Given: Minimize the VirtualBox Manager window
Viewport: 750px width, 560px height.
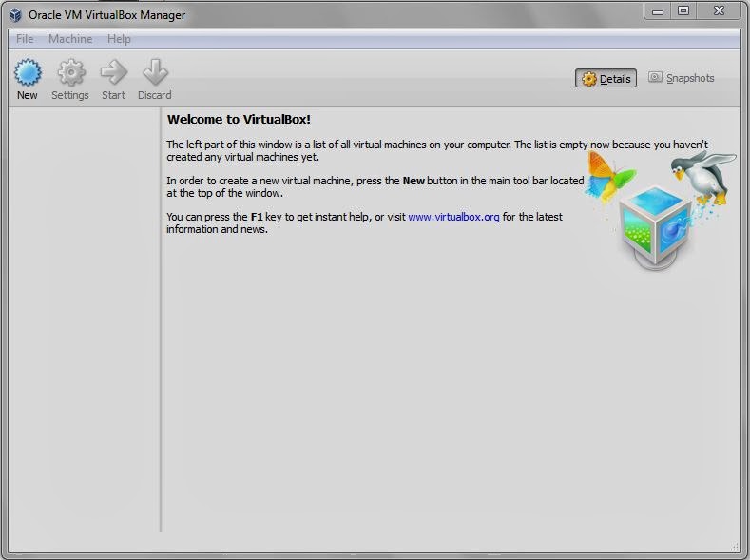Looking at the screenshot, I should [x=658, y=11].
